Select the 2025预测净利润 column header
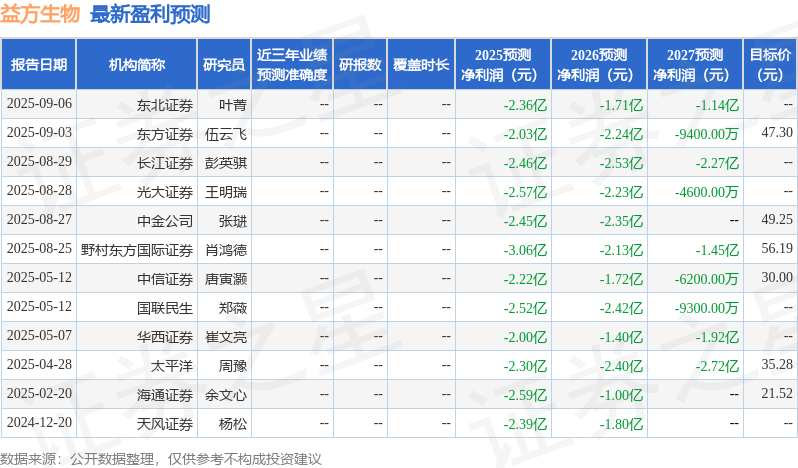Image resolution: width=798 pixels, height=468 pixels. (503, 65)
